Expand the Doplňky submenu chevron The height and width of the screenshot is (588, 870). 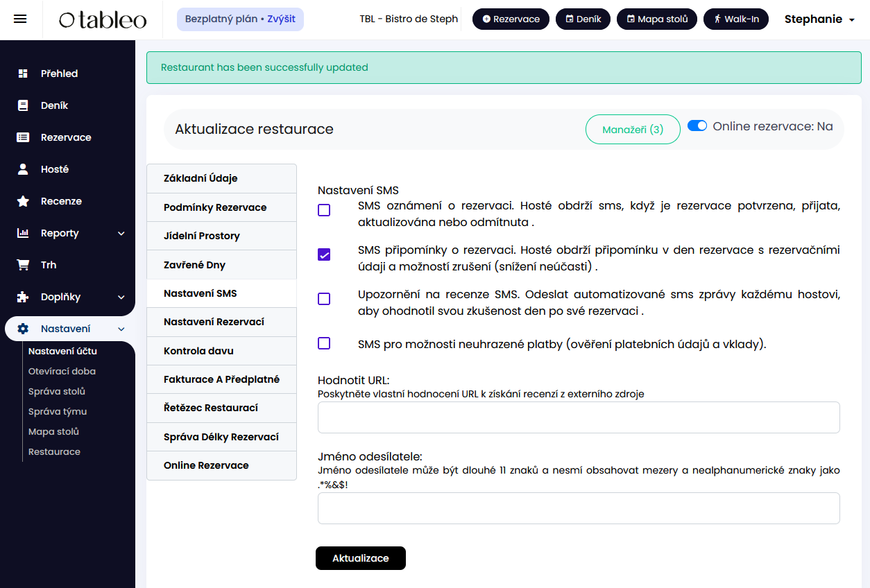coord(121,297)
